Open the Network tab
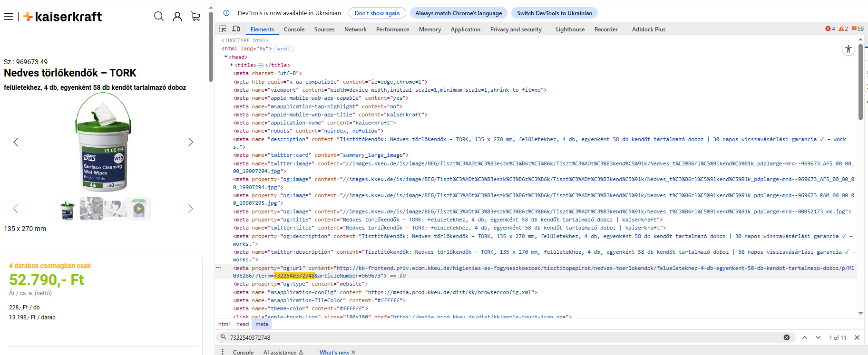The image size is (868, 355). [x=355, y=29]
